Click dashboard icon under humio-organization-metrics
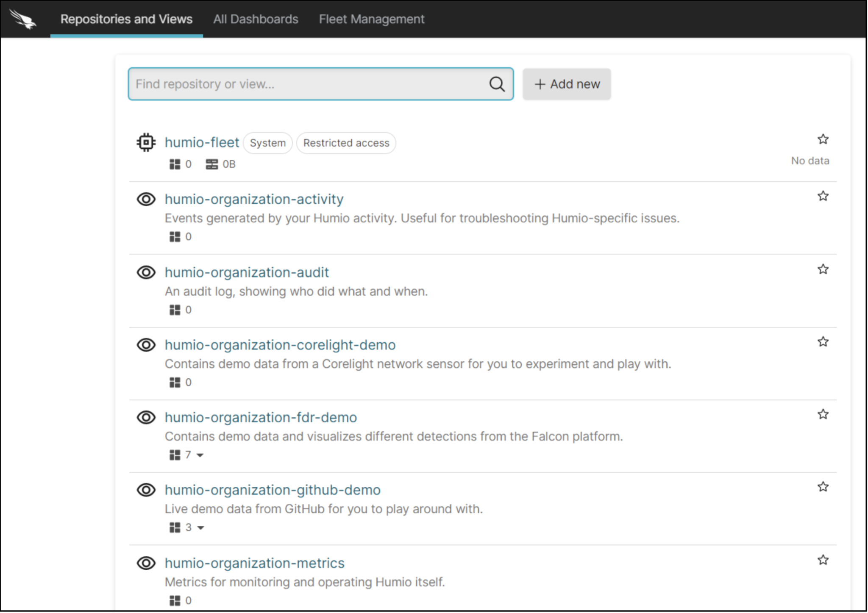The height and width of the screenshot is (613, 868). tap(175, 601)
